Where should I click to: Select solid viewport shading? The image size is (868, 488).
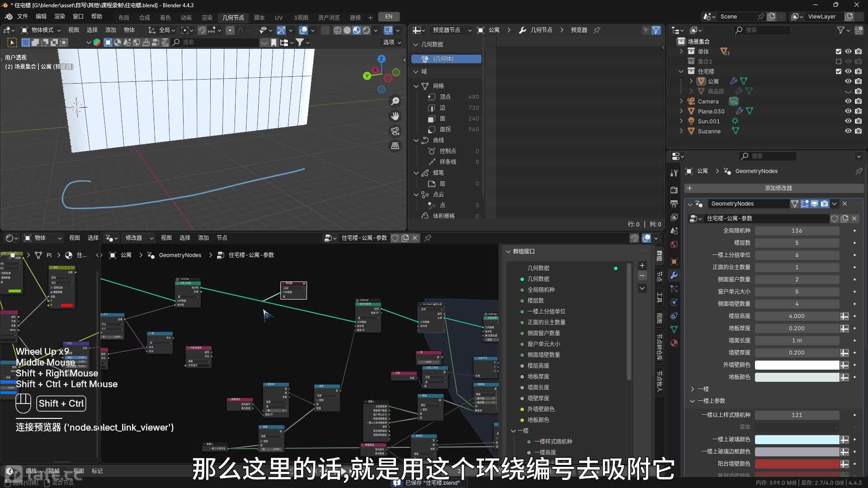pos(347,30)
